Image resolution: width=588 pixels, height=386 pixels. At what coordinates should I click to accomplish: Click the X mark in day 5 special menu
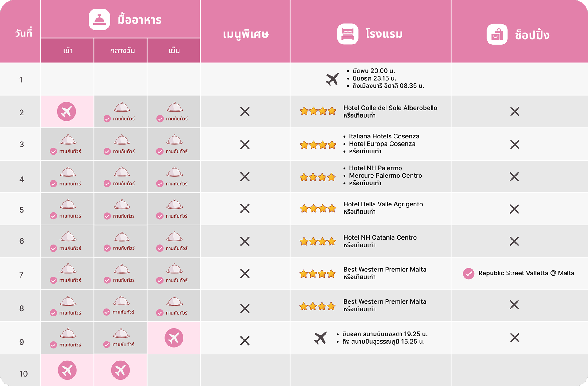tap(245, 209)
